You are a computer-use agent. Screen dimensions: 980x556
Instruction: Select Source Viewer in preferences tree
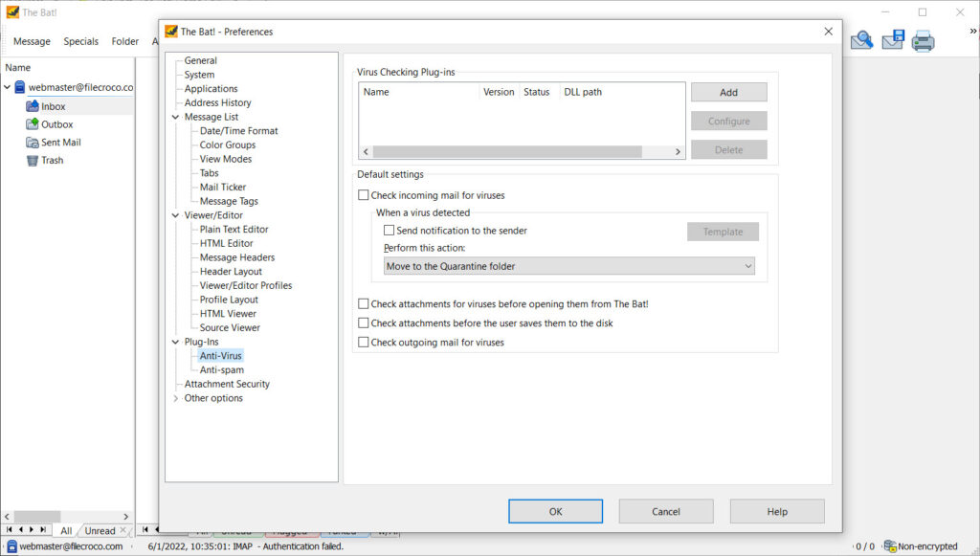click(x=230, y=327)
